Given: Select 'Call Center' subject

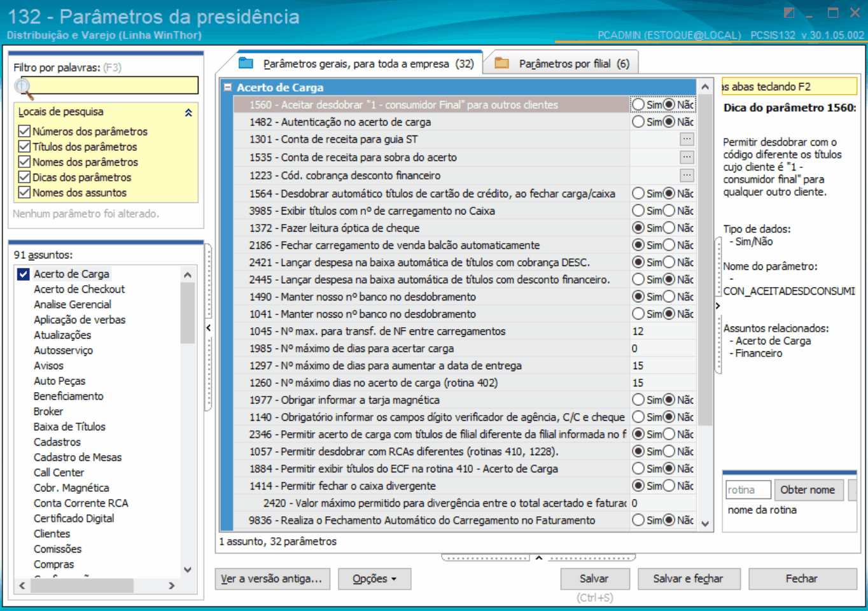Looking at the screenshot, I should tap(59, 472).
